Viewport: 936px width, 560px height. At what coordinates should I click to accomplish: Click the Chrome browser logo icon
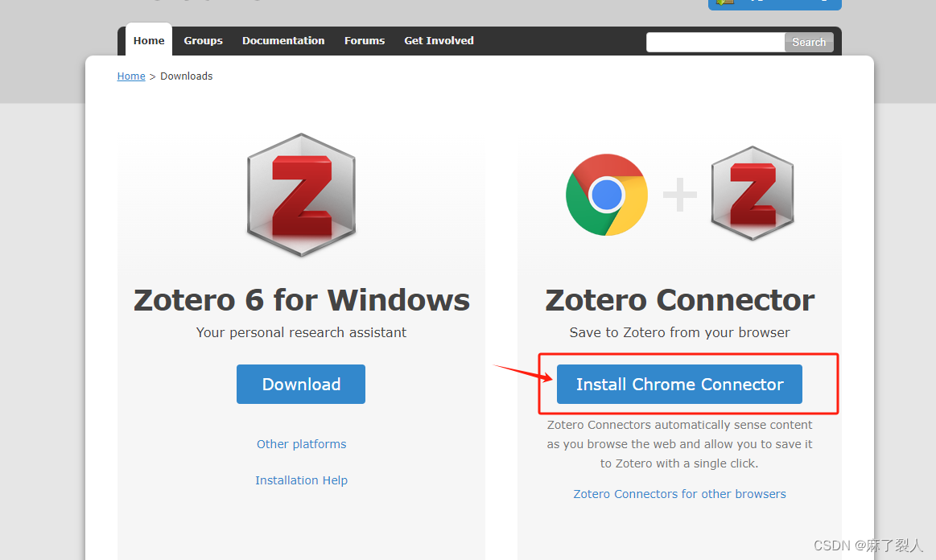(607, 195)
